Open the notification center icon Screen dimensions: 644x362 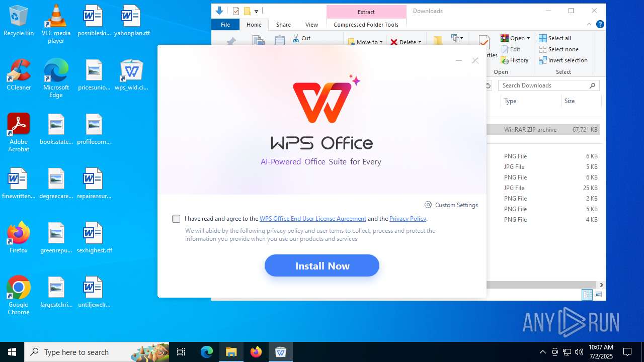(627, 352)
